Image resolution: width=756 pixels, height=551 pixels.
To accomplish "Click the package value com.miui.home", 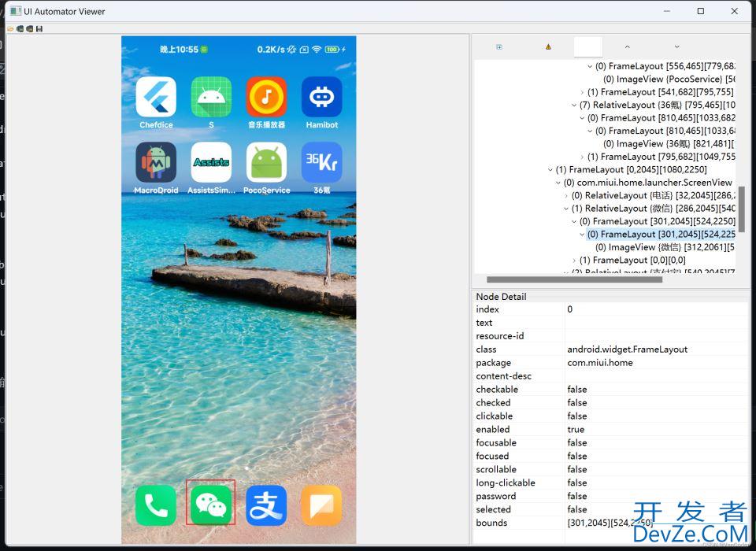I will [x=600, y=363].
